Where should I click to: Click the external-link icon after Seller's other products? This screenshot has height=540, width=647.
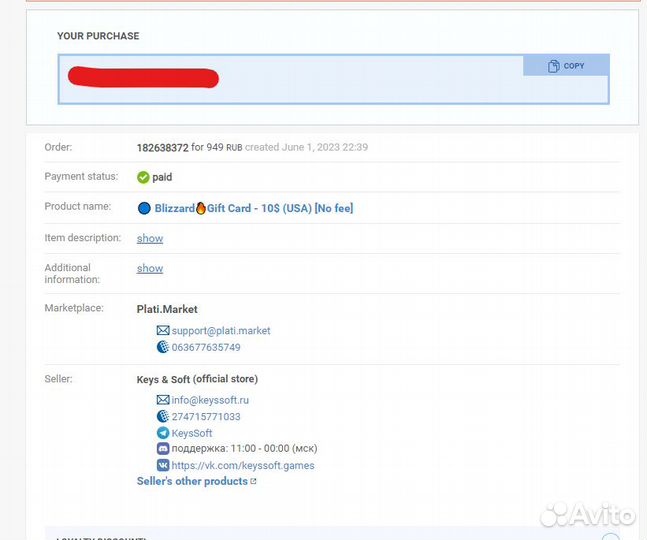click(x=254, y=482)
